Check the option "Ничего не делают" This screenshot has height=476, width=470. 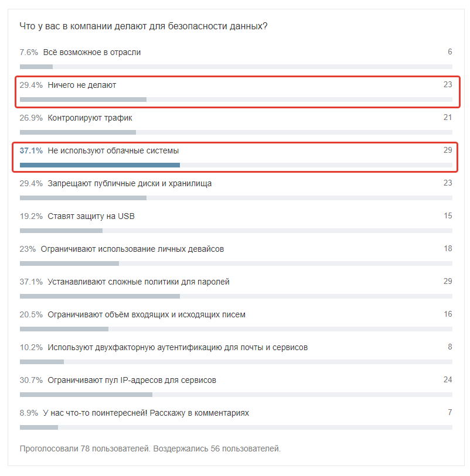80,84
